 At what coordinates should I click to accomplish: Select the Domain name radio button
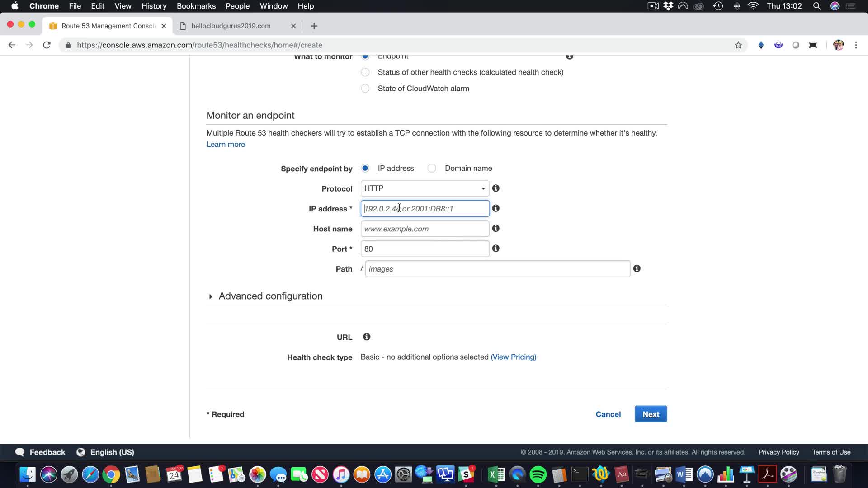coord(432,169)
